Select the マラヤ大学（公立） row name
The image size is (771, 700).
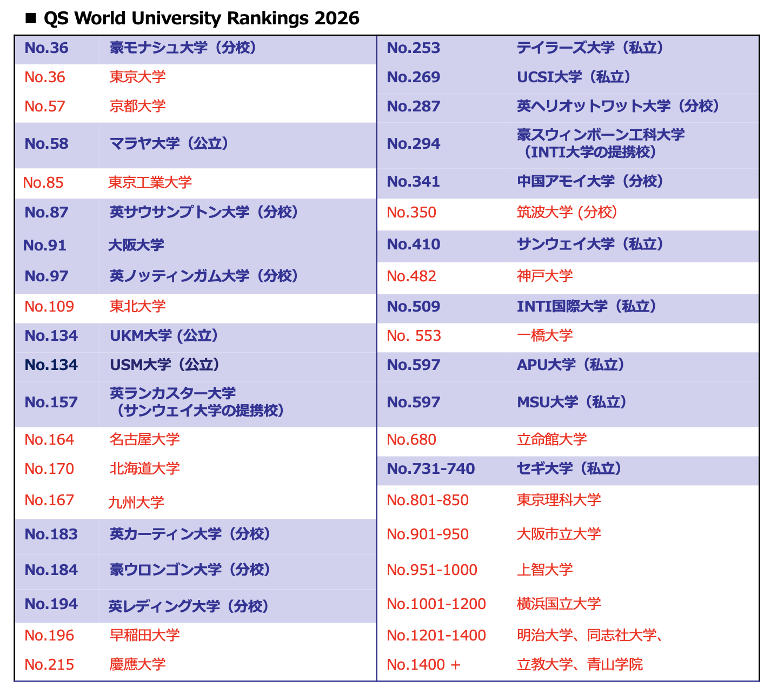coord(169,143)
